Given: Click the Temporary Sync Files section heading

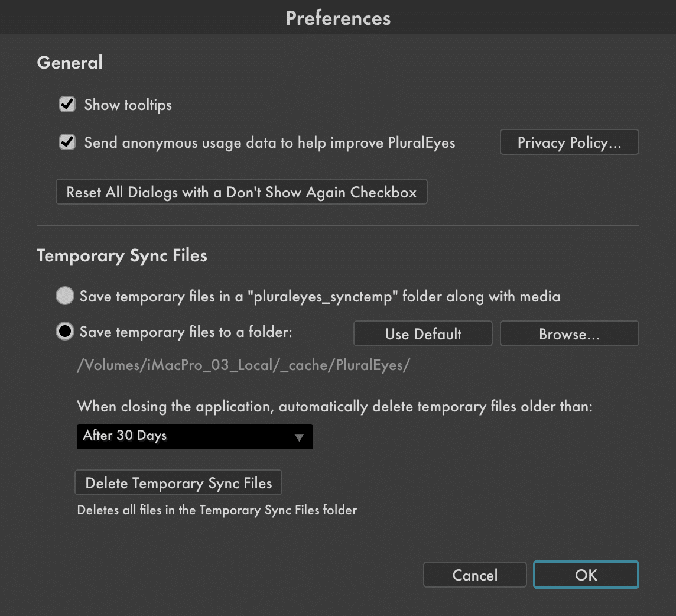Looking at the screenshot, I should (122, 256).
